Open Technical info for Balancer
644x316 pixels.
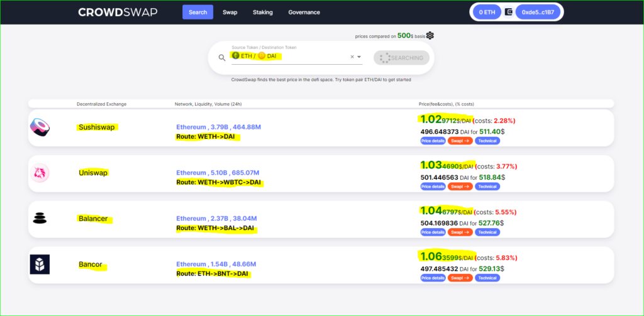tap(487, 232)
